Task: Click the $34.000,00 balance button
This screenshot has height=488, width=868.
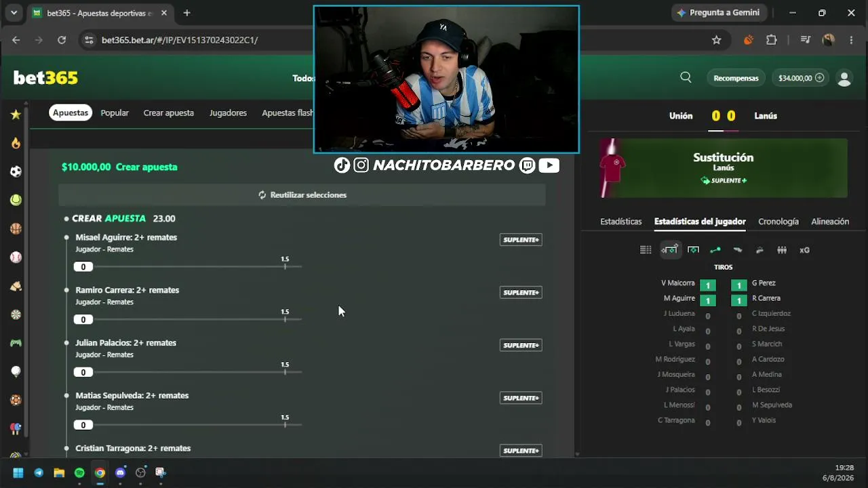Action: coord(802,78)
